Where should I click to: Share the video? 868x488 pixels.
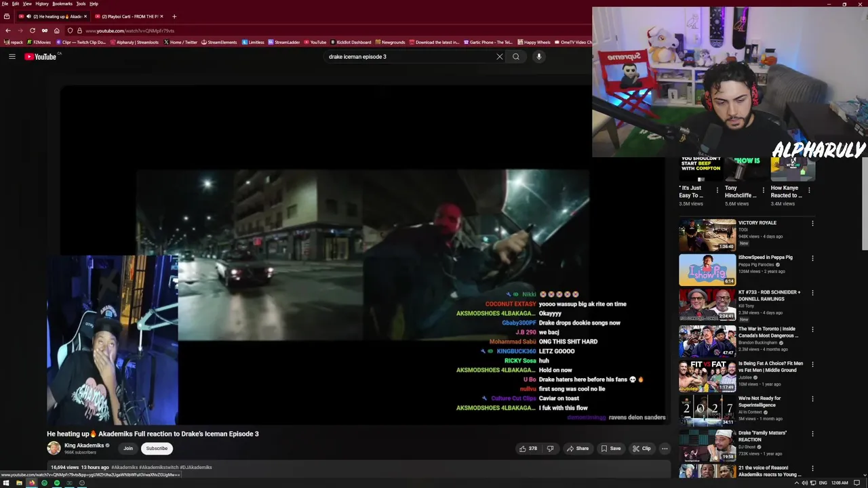pyautogui.click(x=578, y=449)
